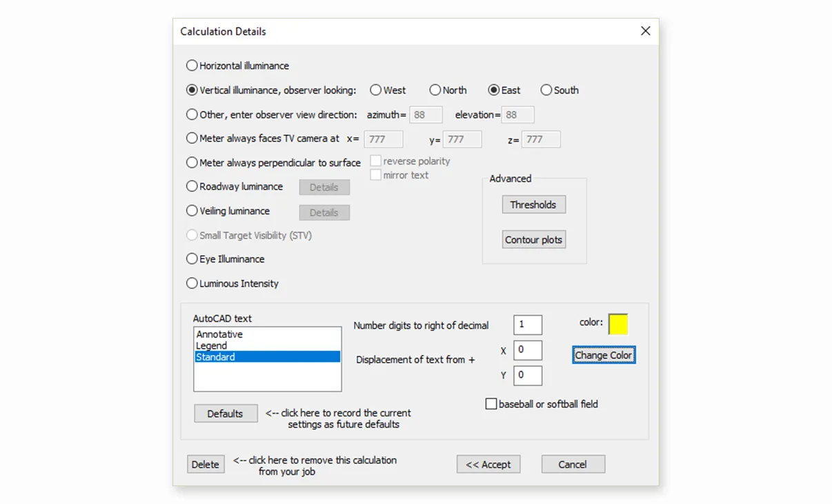The height and width of the screenshot is (504, 832).
Task: Open the Contour plots dialog
Action: coord(533,239)
